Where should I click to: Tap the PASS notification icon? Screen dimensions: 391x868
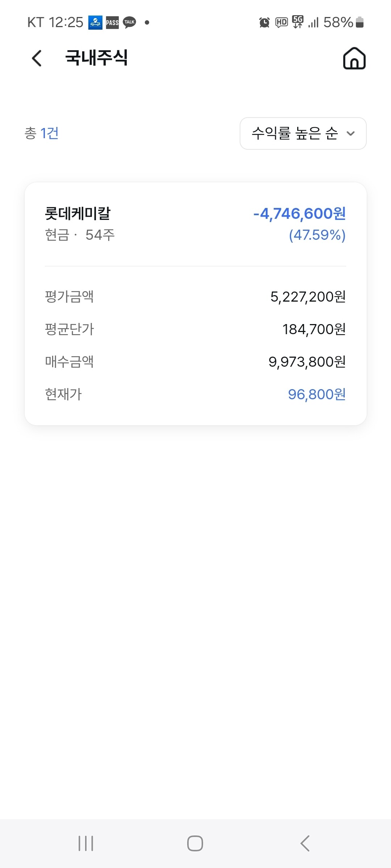[x=112, y=23]
